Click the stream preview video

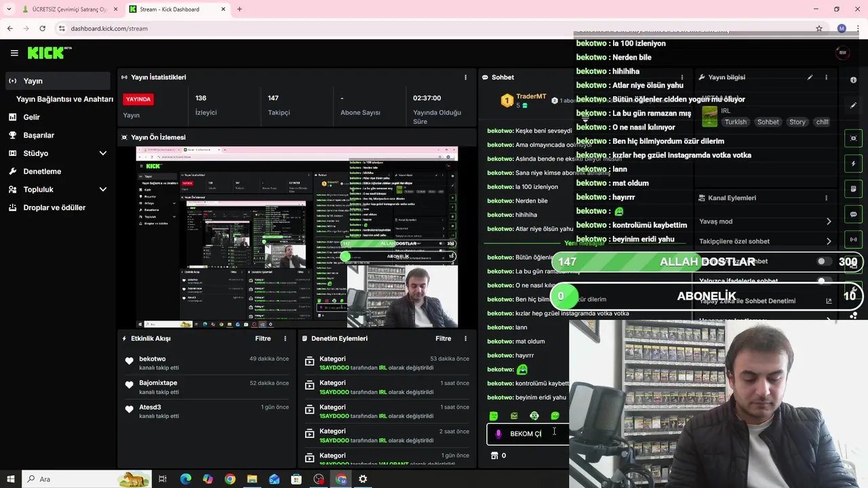(x=297, y=237)
